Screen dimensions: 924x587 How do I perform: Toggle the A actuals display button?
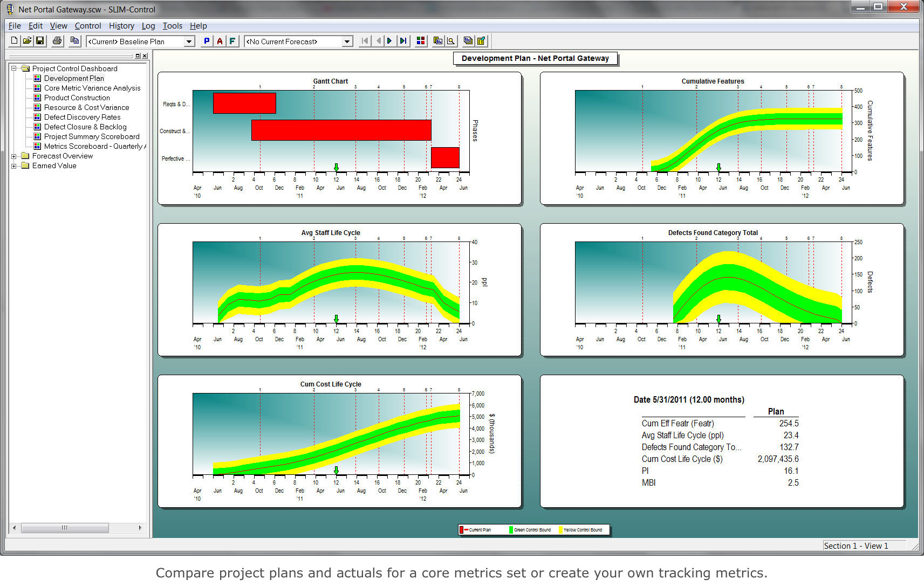coord(219,40)
